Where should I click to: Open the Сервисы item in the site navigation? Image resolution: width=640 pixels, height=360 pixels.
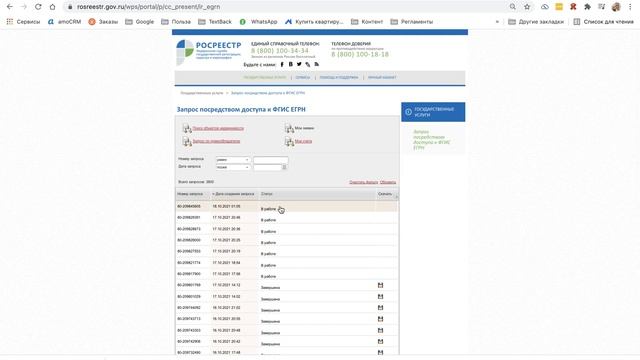click(303, 77)
